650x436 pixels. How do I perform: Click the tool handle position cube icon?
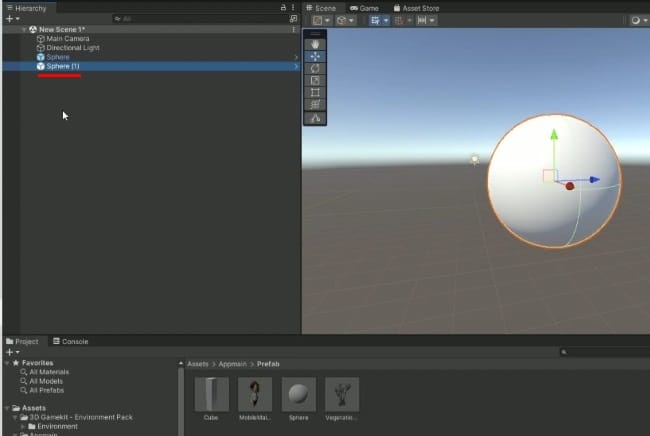pyautogui.click(x=342, y=20)
